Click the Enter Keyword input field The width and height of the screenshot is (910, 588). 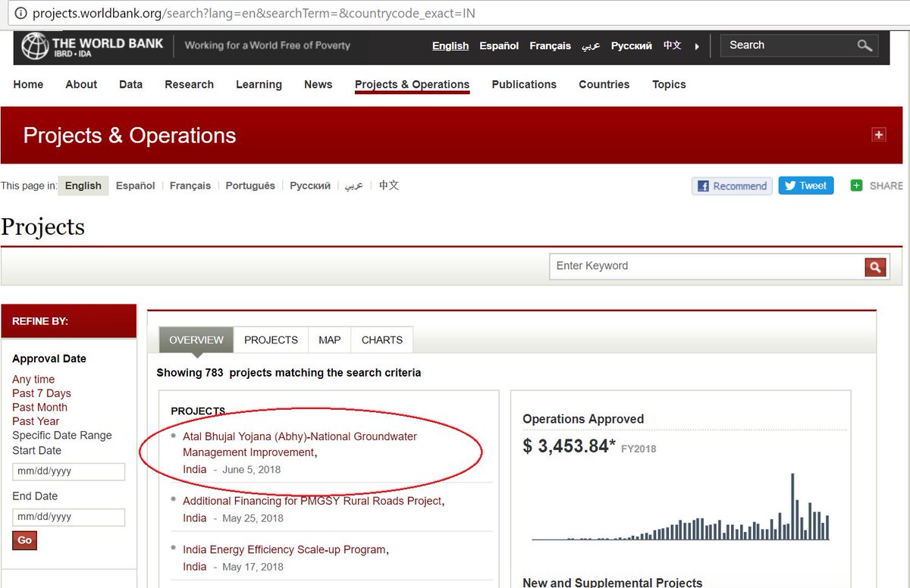click(707, 266)
